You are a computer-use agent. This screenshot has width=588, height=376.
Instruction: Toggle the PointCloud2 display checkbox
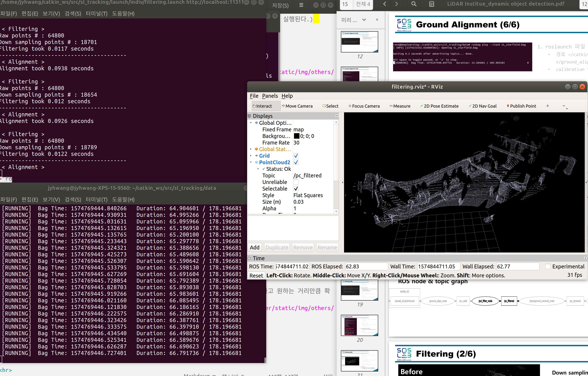click(x=296, y=162)
